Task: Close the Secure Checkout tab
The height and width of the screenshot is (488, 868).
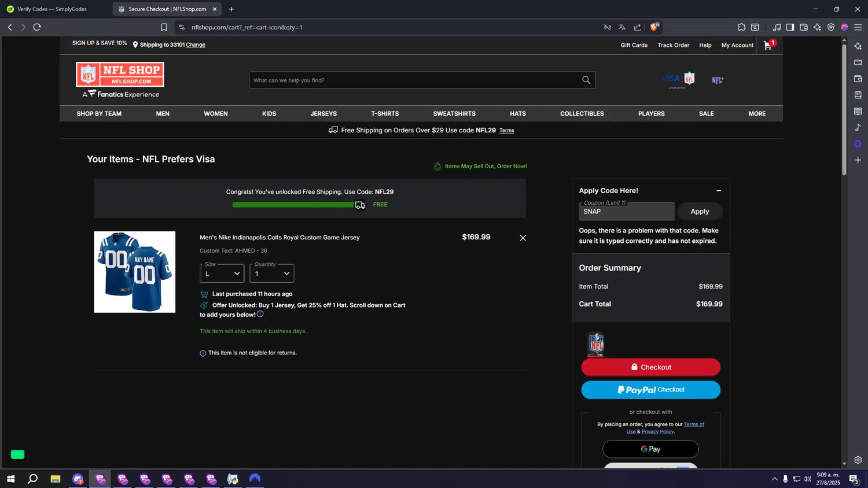Action: pyautogui.click(x=215, y=9)
